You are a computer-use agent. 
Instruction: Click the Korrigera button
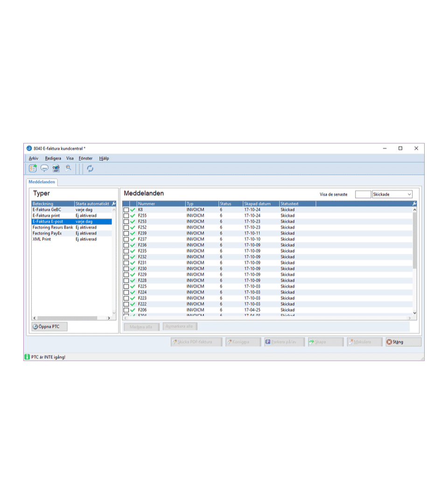coord(243,342)
